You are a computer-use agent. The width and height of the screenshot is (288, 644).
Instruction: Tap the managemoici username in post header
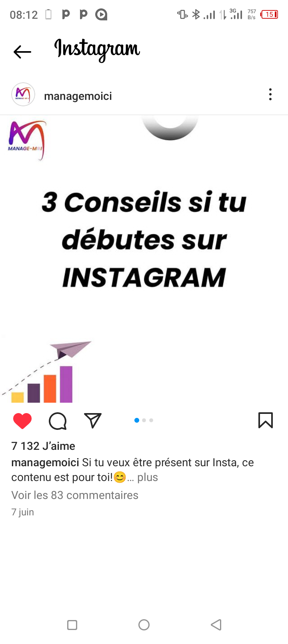point(78,96)
